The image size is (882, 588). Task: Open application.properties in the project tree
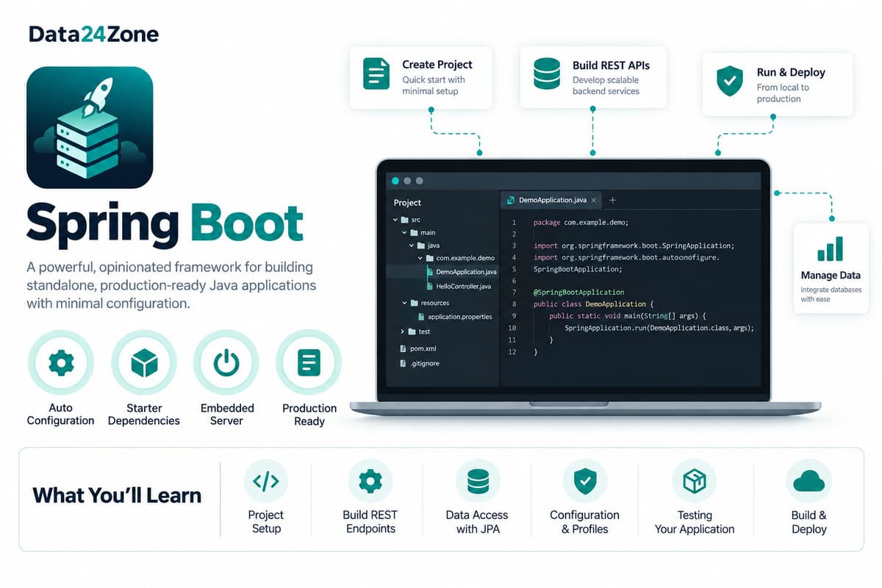pyautogui.click(x=459, y=317)
